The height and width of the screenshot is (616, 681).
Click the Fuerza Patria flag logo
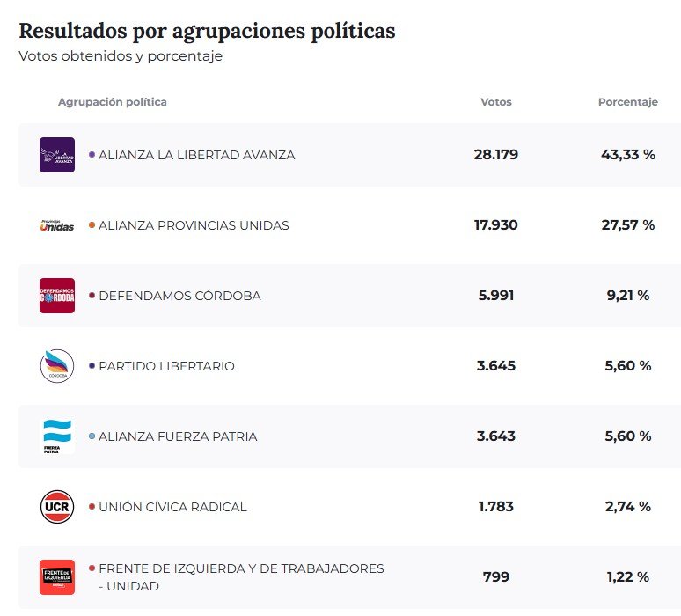[57, 436]
